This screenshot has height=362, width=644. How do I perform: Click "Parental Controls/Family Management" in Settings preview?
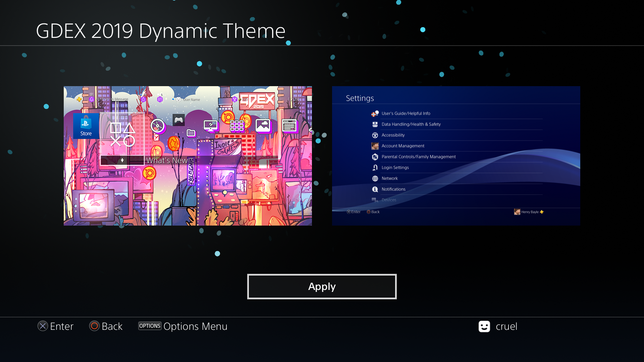pyautogui.click(x=419, y=157)
